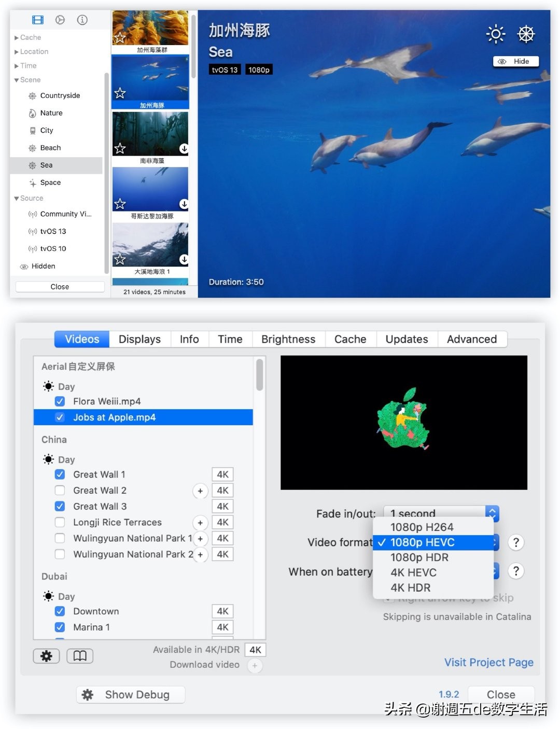Uncheck the Flora Weiii.mp4 checkbox
This screenshot has width=560, height=729.
(60, 401)
